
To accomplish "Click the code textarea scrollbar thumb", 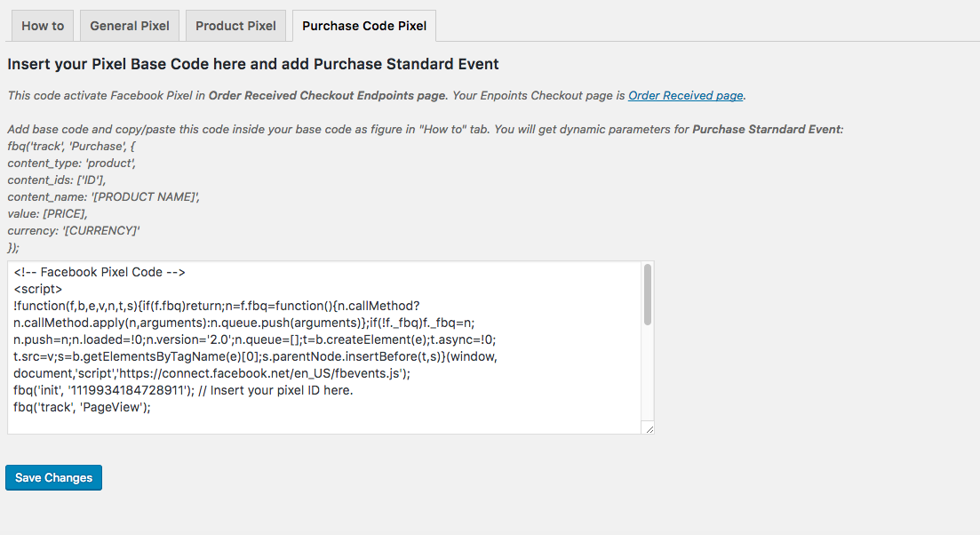I will tap(648, 294).
